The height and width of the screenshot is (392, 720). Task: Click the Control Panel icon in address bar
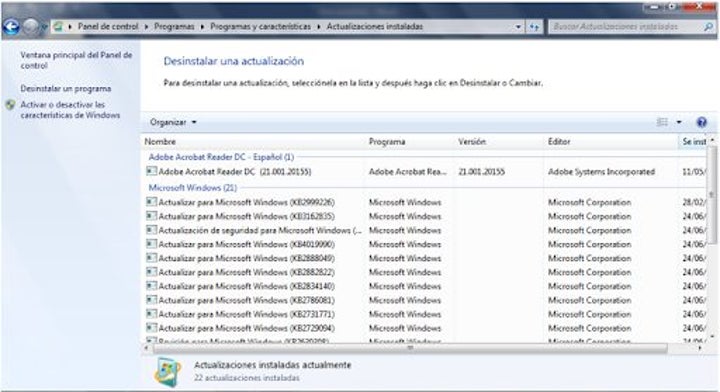58,27
